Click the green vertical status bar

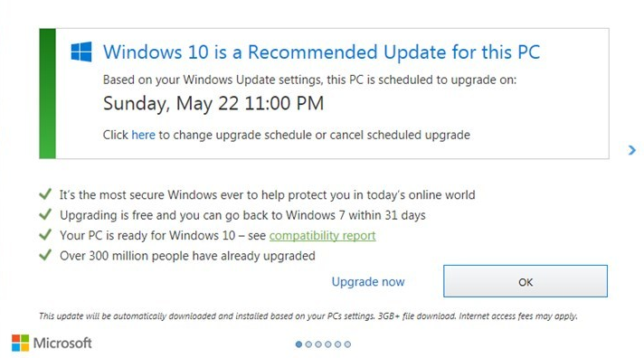(x=48, y=94)
